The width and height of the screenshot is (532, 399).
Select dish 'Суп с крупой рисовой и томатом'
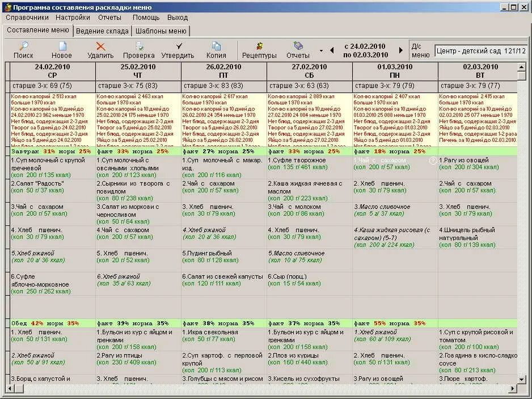478,339
